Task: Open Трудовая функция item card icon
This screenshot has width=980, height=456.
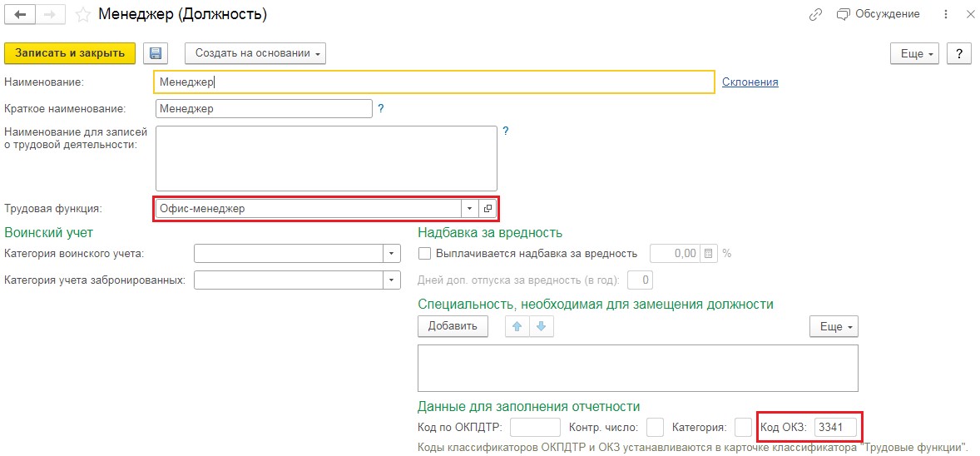Action: pyautogui.click(x=488, y=209)
